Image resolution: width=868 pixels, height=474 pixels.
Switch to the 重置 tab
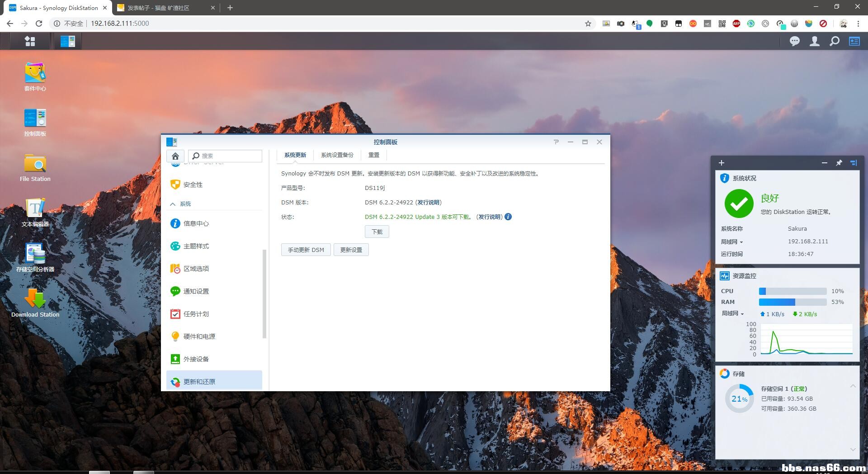coord(374,155)
